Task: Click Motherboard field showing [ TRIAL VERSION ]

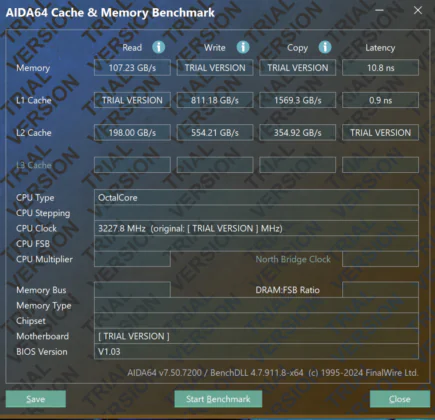Action: point(256,336)
